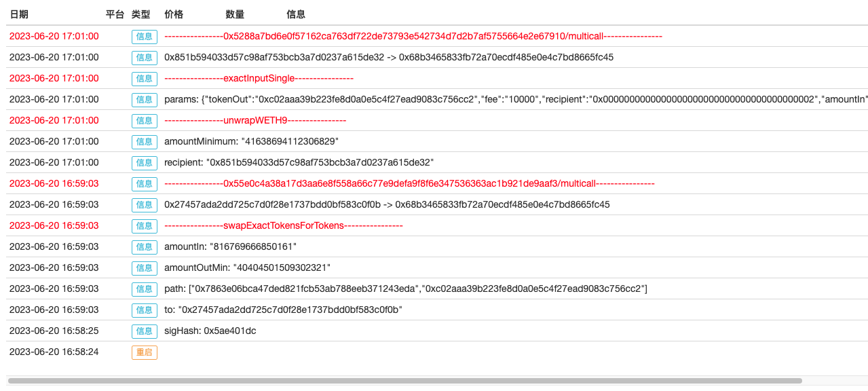868x391 pixels.
Task: Click the 信息 badge on the recipient row
Action: [x=144, y=163]
